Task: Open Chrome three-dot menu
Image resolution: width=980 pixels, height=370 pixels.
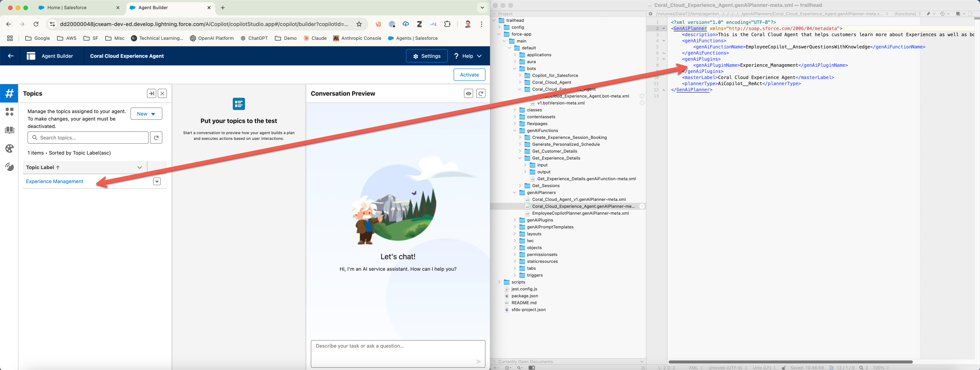Action: pyautogui.click(x=482, y=24)
